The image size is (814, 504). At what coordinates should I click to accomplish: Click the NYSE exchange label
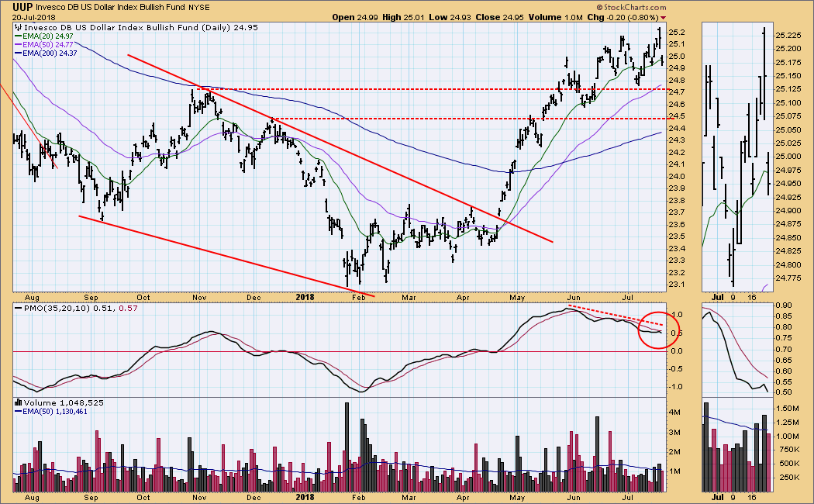[x=200, y=7]
